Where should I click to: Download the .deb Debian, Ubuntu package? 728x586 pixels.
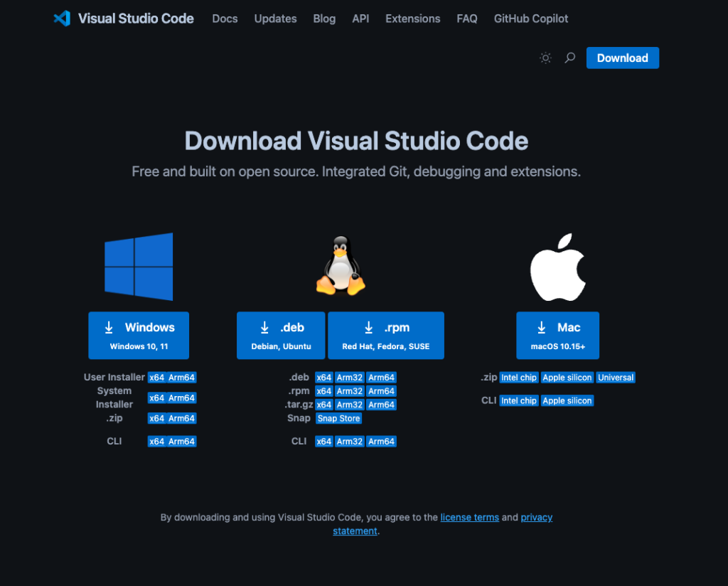click(x=281, y=335)
